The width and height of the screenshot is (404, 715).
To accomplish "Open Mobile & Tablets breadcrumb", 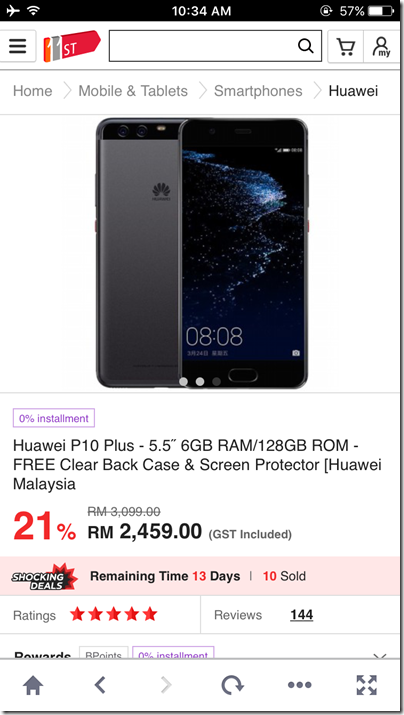I will 133,91.
